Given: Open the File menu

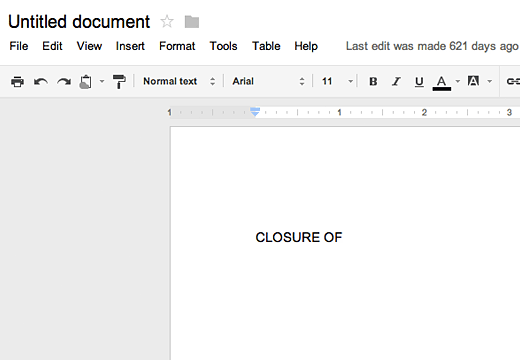Looking at the screenshot, I should [x=19, y=46].
